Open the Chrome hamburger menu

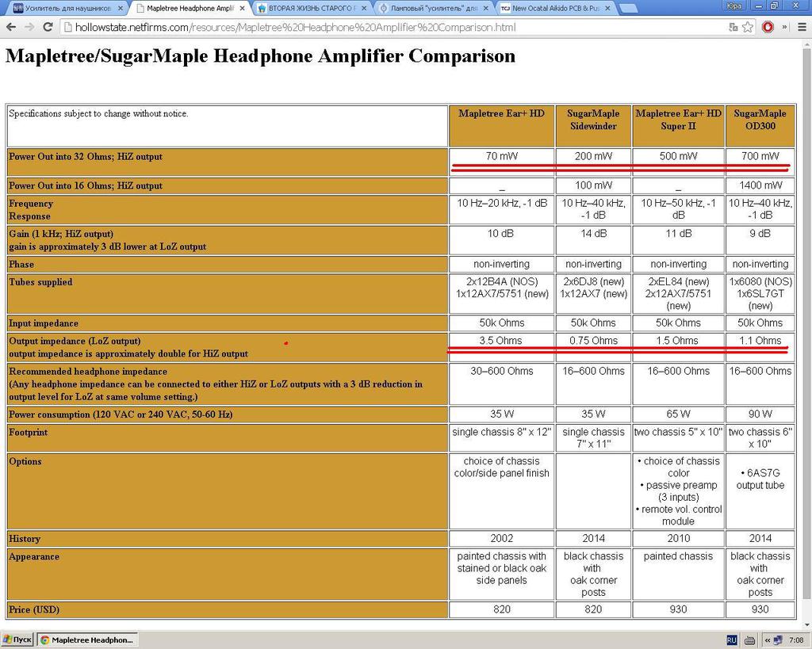point(802,28)
